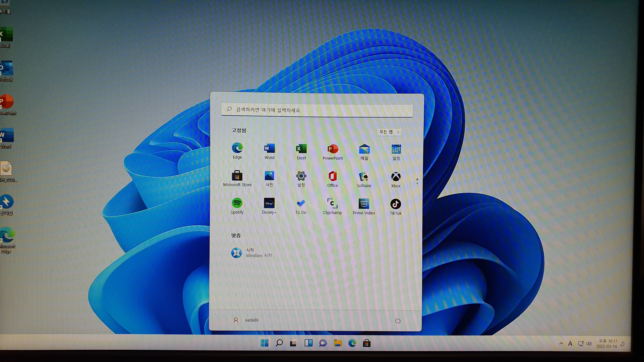Viewport: 644px width, 362px height.
Task: Select the Microsoft Edge desktop shortcut
Action: (8, 240)
